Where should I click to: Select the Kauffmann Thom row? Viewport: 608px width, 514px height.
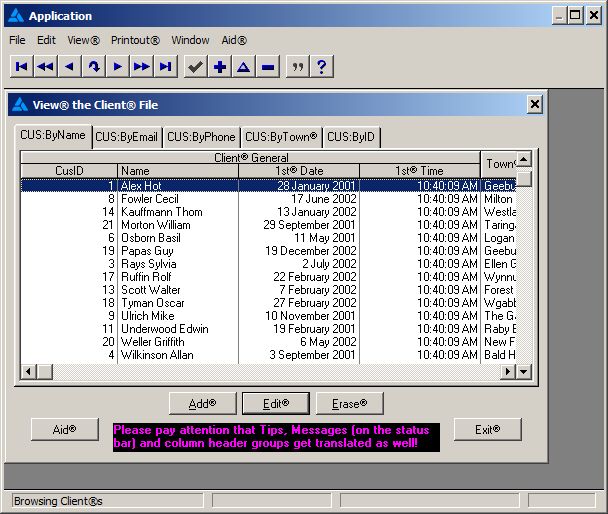(x=268, y=212)
